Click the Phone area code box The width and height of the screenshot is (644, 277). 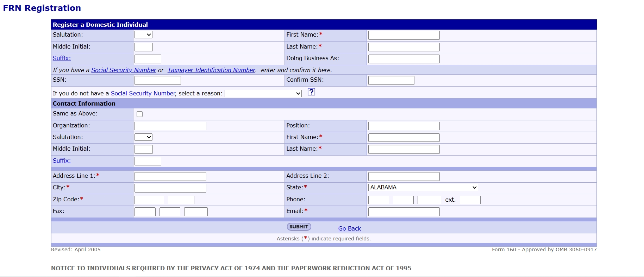pos(379,200)
